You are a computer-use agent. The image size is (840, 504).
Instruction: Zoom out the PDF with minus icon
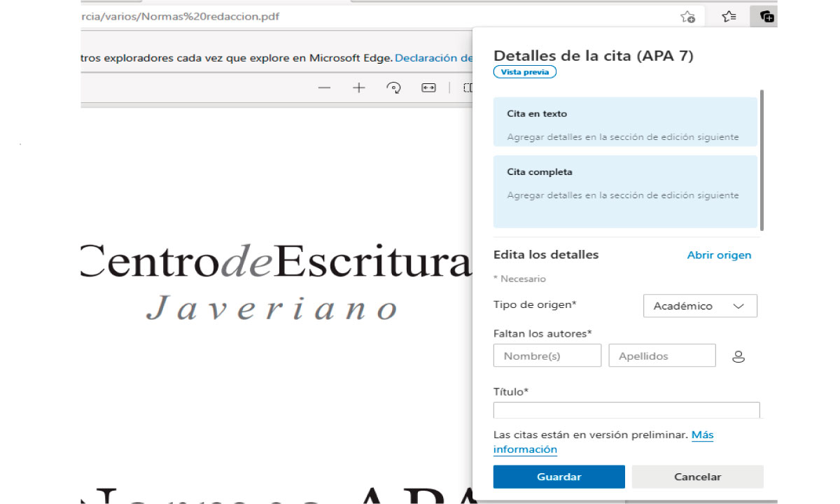click(324, 88)
